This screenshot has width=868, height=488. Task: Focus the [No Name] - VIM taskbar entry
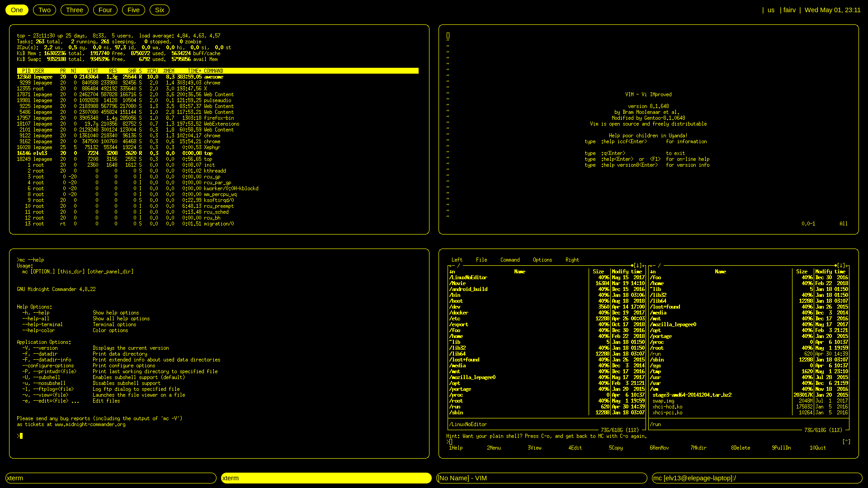click(x=542, y=478)
